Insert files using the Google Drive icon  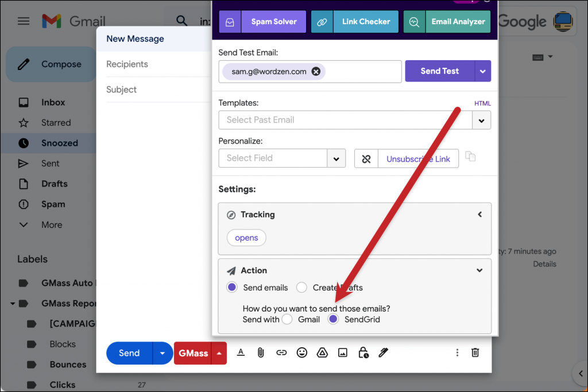[322, 352]
